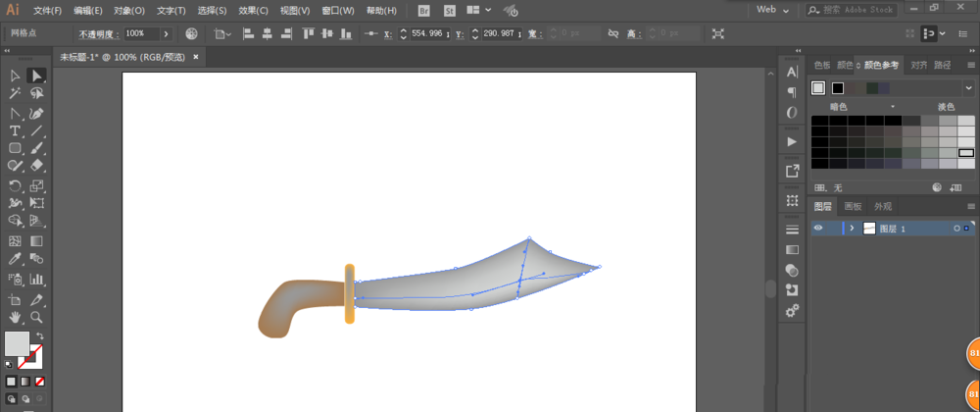The height and width of the screenshot is (412, 980).
Task: Open Bridge from the Br icon
Action: click(423, 10)
